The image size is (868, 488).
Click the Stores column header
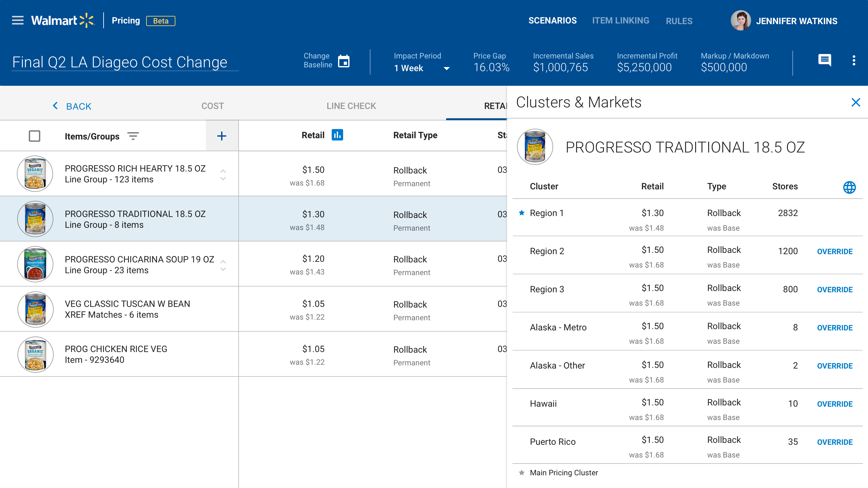pos(785,186)
